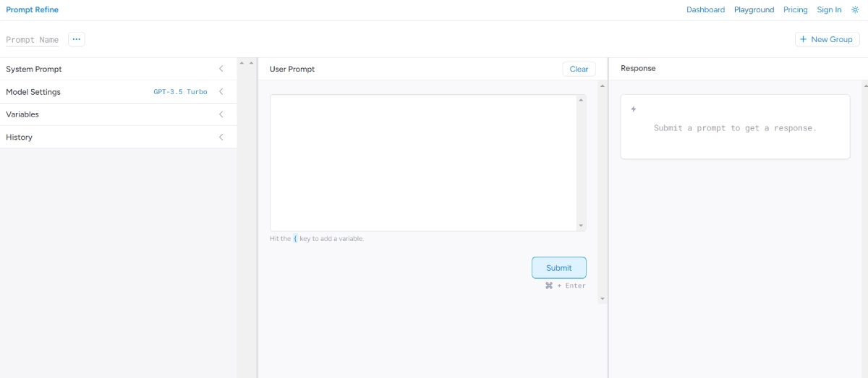The width and height of the screenshot is (868, 378).
Task: Clear the user prompt text
Action: pyautogui.click(x=579, y=69)
